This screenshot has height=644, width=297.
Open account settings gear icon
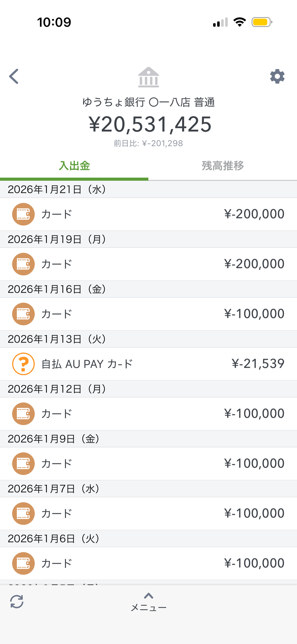pyautogui.click(x=277, y=76)
